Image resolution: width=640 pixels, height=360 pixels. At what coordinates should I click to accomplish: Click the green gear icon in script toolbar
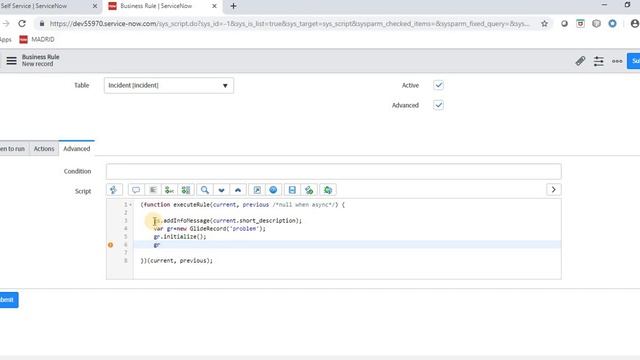(328, 190)
